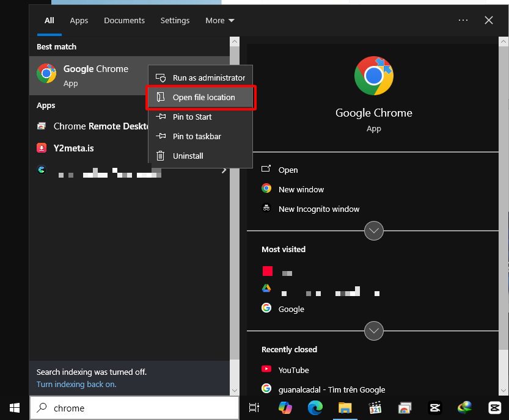Open a New window from Chrome results pane
509x420 pixels.
coord(300,189)
